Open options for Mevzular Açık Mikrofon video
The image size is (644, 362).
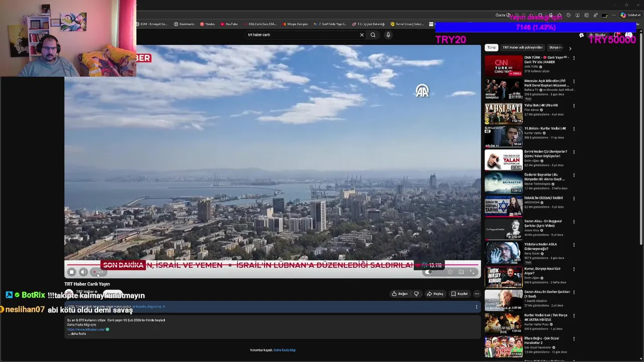click(574, 81)
